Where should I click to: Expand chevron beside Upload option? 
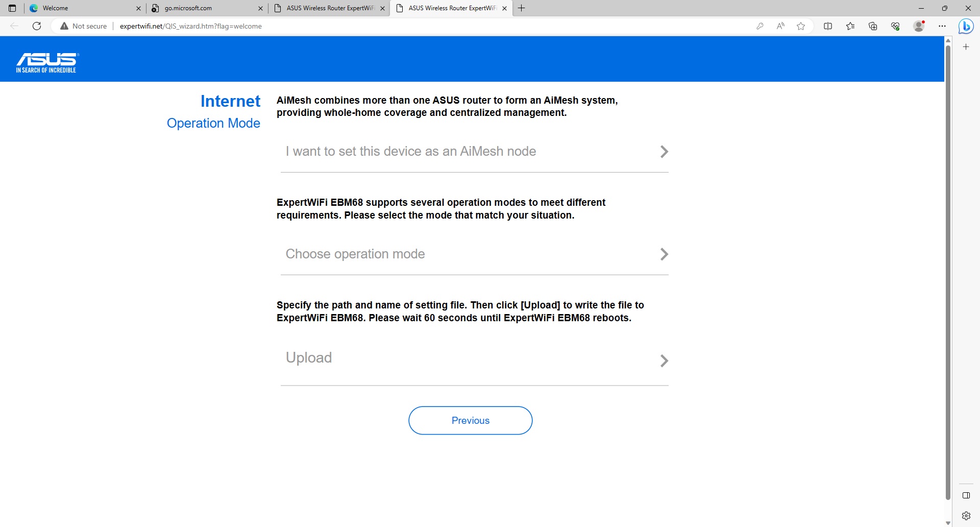664,361
